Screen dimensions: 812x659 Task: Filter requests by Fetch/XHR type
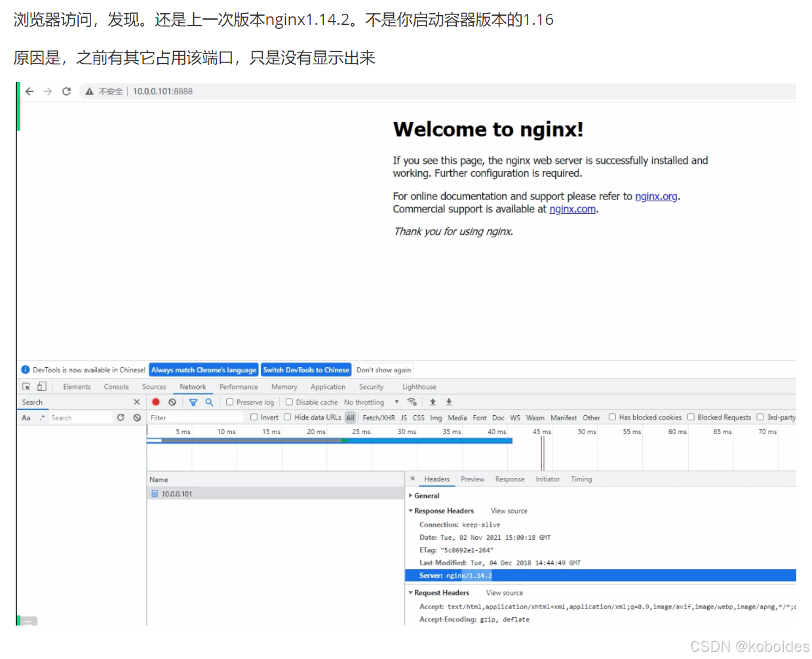click(x=379, y=418)
